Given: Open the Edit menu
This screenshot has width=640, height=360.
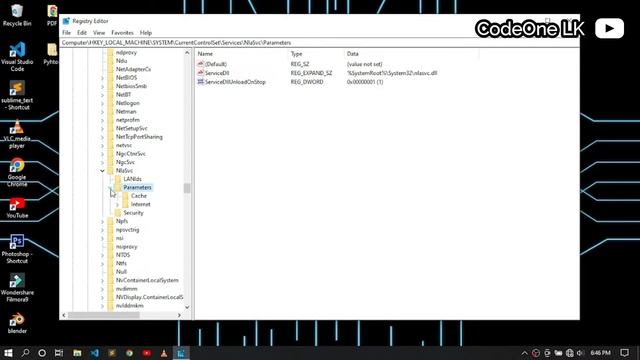Looking at the screenshot, I should 82,33.
